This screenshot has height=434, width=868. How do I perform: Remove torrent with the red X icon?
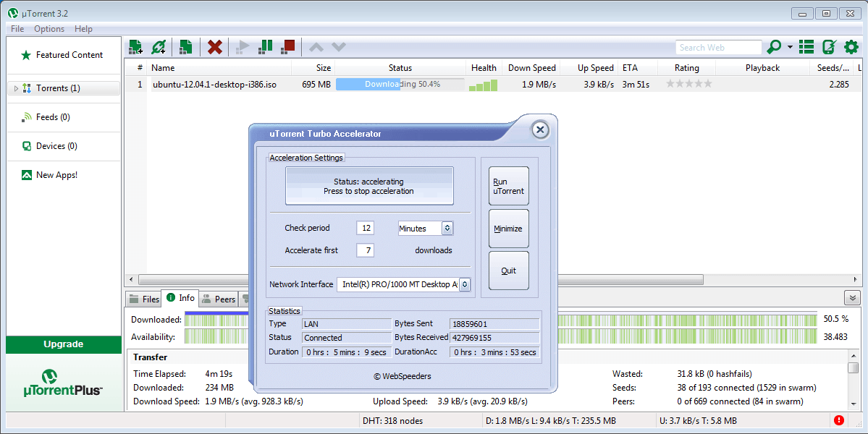point(215,47)
